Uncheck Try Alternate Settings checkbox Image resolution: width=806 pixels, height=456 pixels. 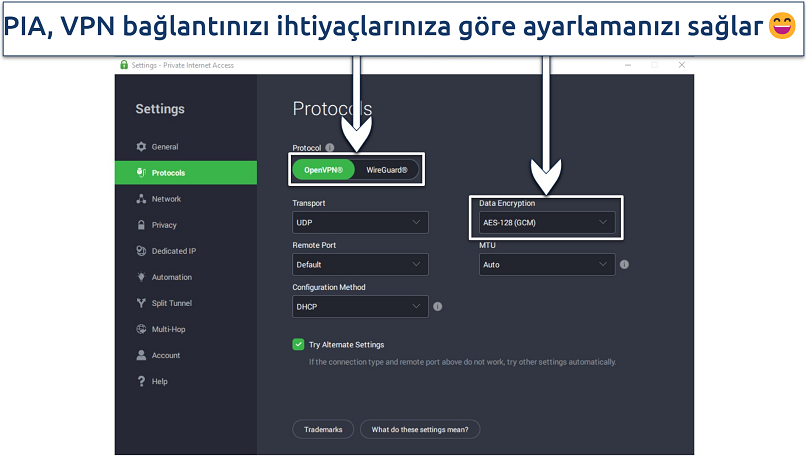[x=298, y=344]
